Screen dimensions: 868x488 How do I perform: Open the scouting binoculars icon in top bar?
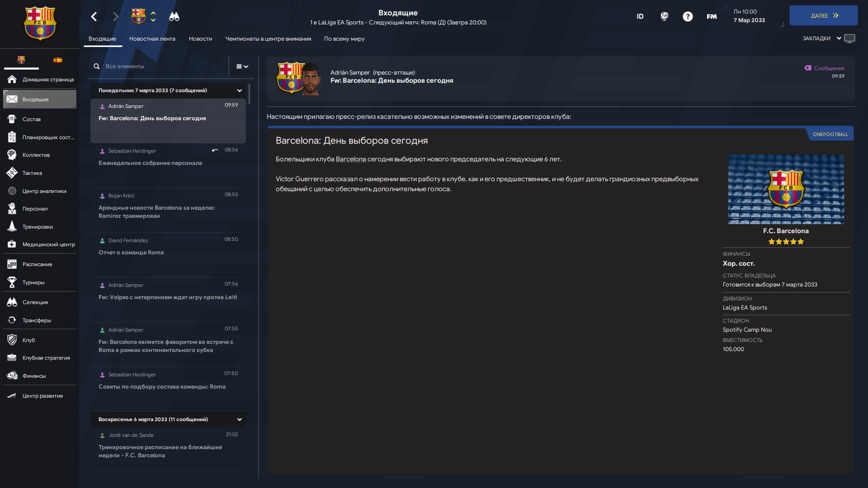(174, 17)
